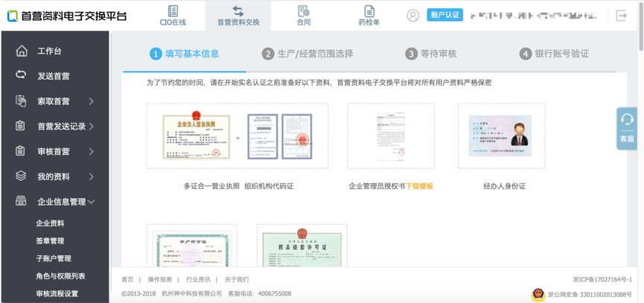Screen dimensions: 644x303
Task: Open 签章管理 submenu item
Action: (50, 241)
